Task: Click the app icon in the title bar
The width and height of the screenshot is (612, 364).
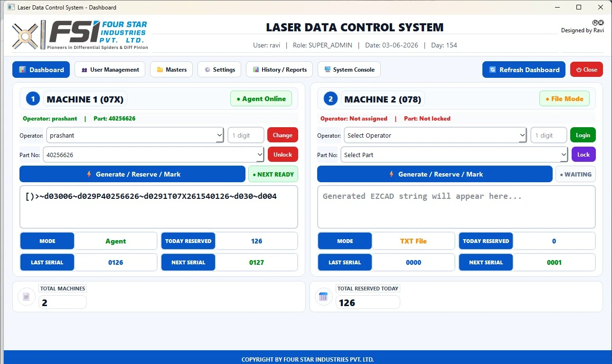Action: coord(11,7)
